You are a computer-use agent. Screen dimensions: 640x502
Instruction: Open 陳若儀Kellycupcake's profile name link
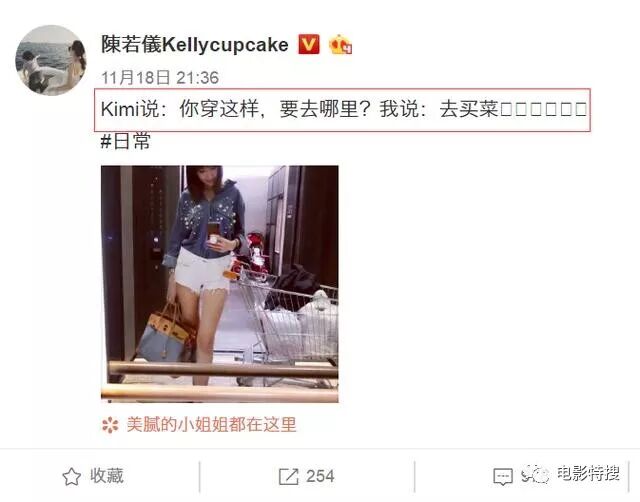(195, 44)
